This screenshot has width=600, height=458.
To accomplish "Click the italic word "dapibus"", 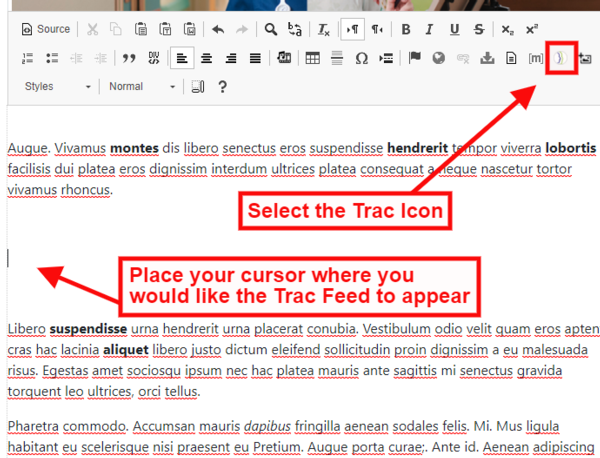I will click(267, 426).
